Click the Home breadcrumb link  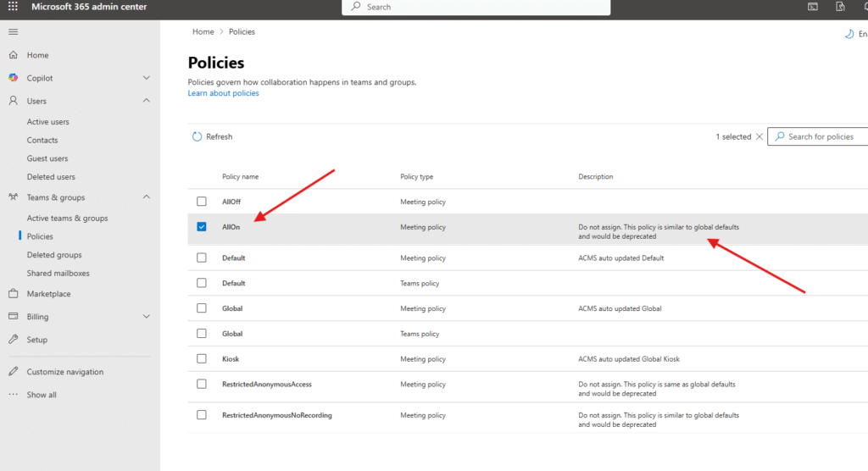tap(203, 31)
